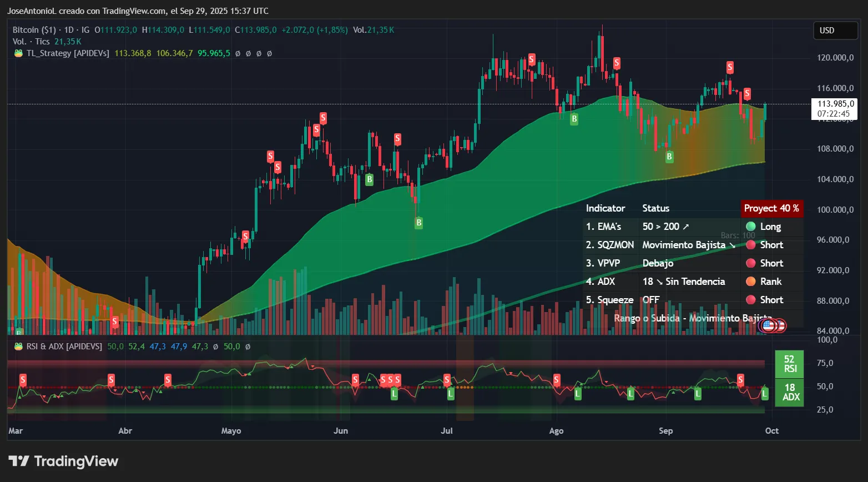Open the 1D timeframe selector in the chart legend
The image size is (868, 482).
click(x=70, y=30)
